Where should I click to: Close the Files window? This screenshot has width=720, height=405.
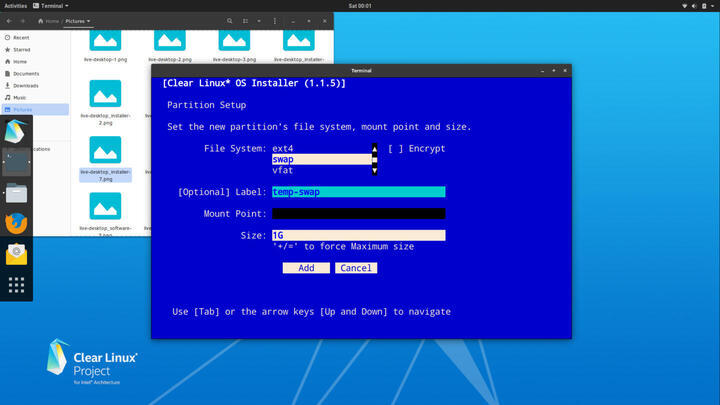click(x=325, y=21)
